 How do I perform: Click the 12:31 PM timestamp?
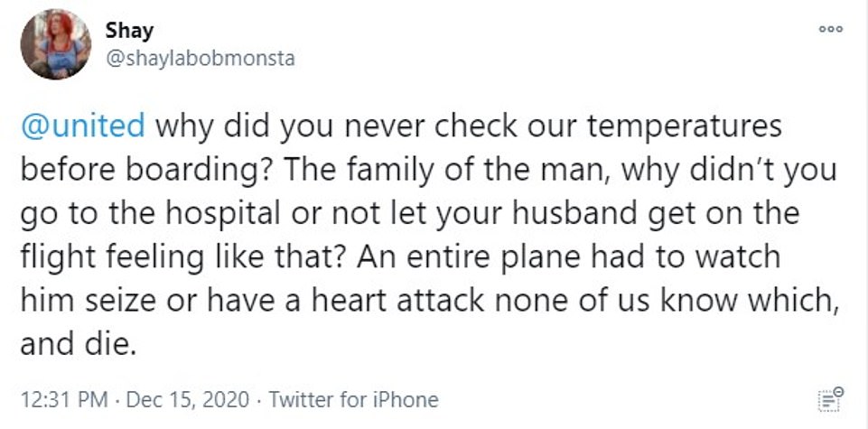pos(60,399)
